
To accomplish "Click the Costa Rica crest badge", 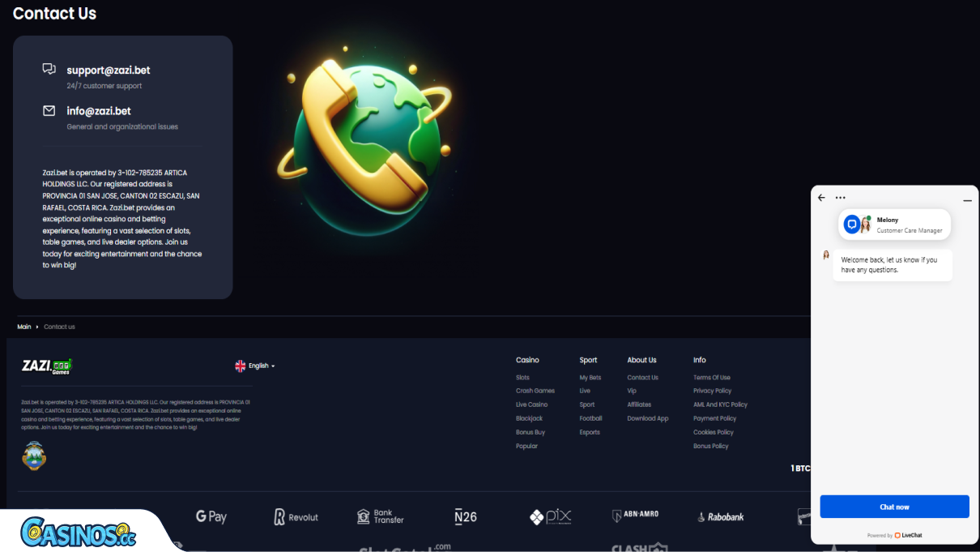I will pyautogui.click(x=34, y=456).
